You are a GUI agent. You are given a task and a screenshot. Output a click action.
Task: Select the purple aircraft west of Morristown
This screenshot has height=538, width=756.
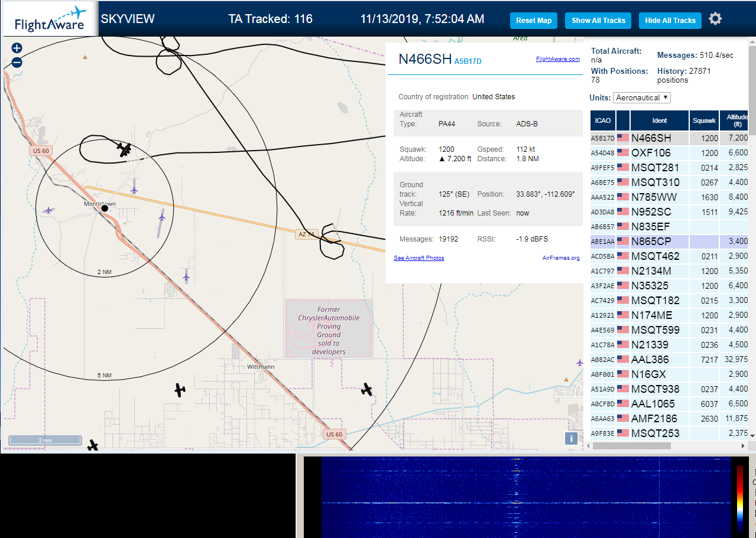(x=48, y=210)
